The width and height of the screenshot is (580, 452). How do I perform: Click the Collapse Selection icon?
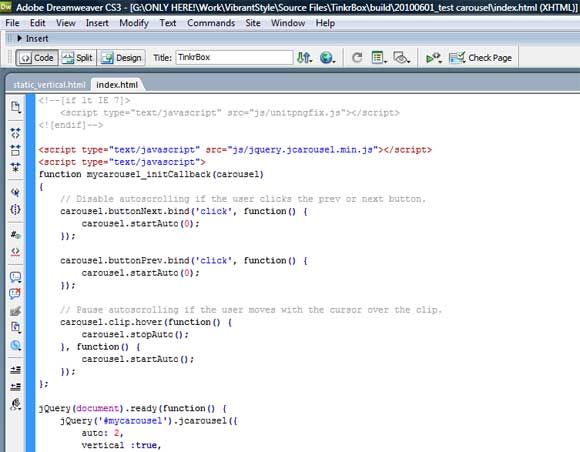[15, 150]
